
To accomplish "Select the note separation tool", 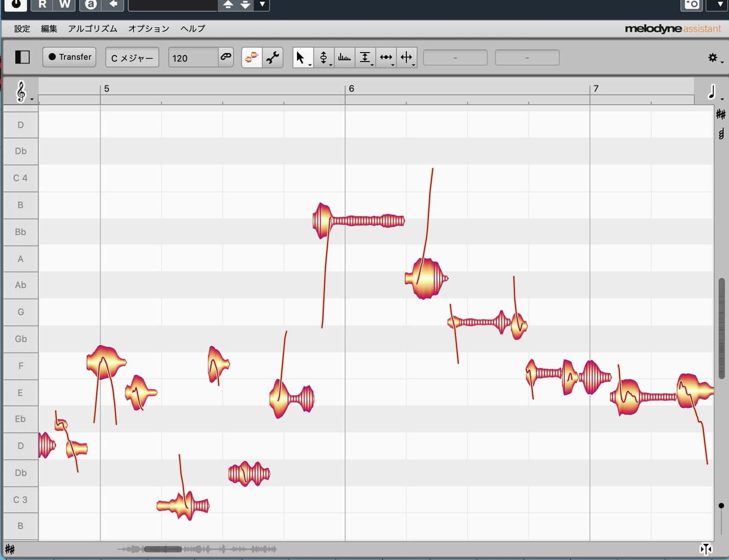I will [x=407, y=57].
